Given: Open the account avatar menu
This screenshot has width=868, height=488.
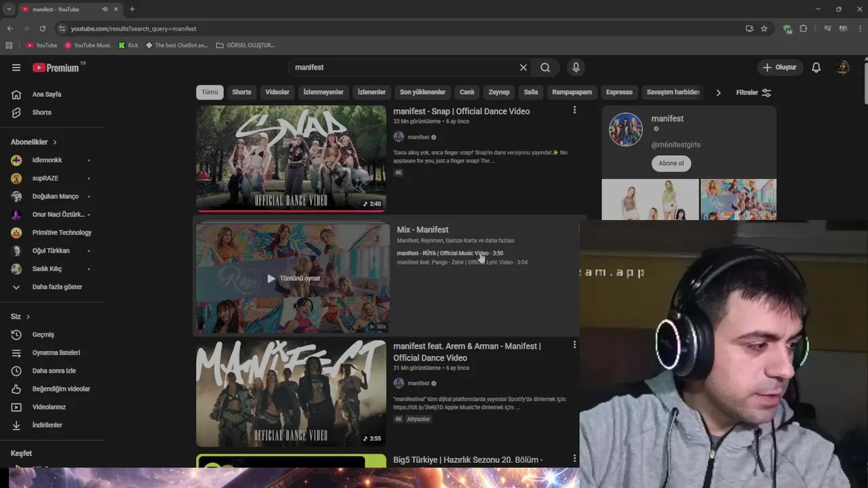Looking at the screenshot, I should pyautogui.click(x=843, y=67).
